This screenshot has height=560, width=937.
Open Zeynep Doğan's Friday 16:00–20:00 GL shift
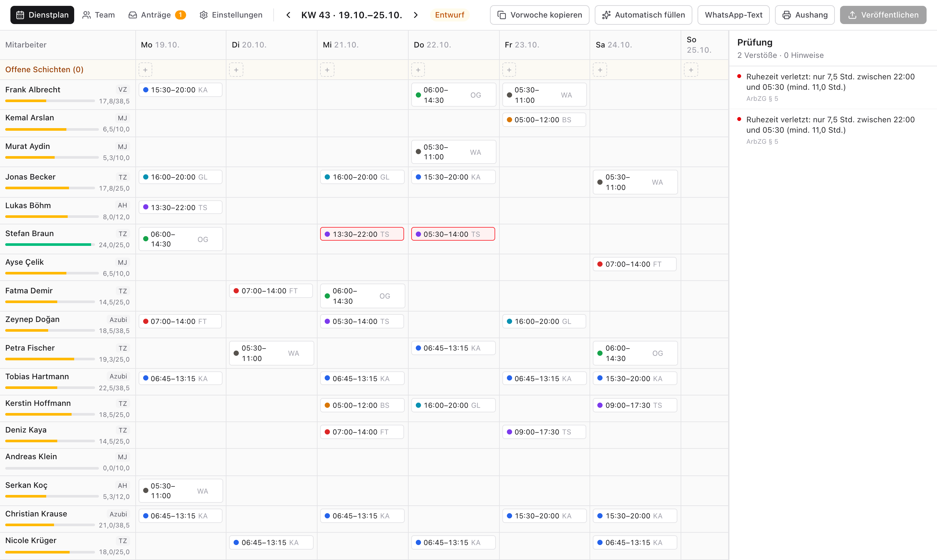544,321
